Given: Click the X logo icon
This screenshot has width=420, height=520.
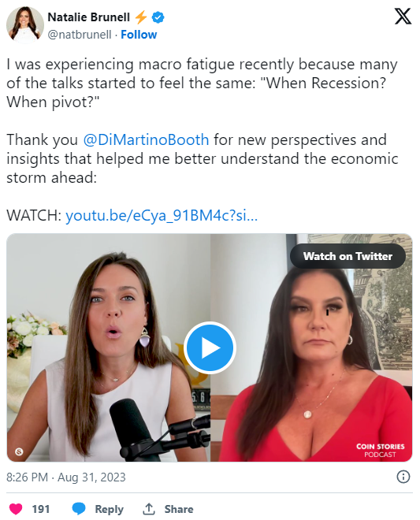Looking at the screenshot, I should click(403, 17).
